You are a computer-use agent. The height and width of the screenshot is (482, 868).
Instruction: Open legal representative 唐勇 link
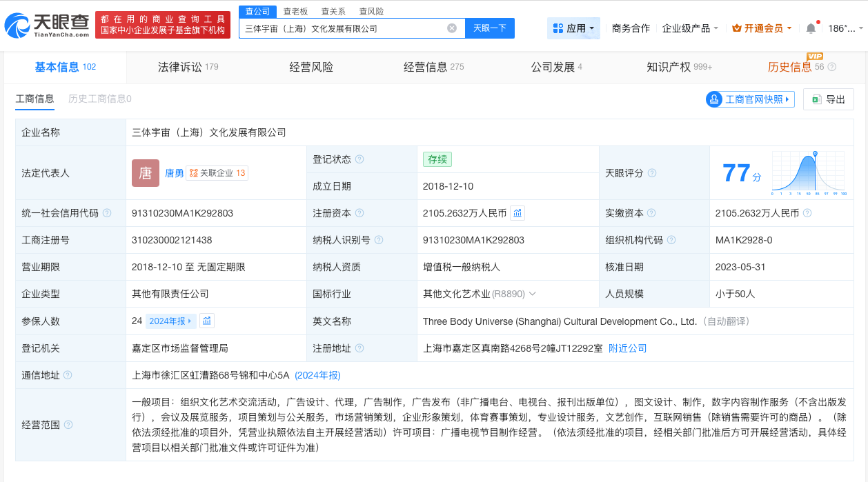click(175, 173)
